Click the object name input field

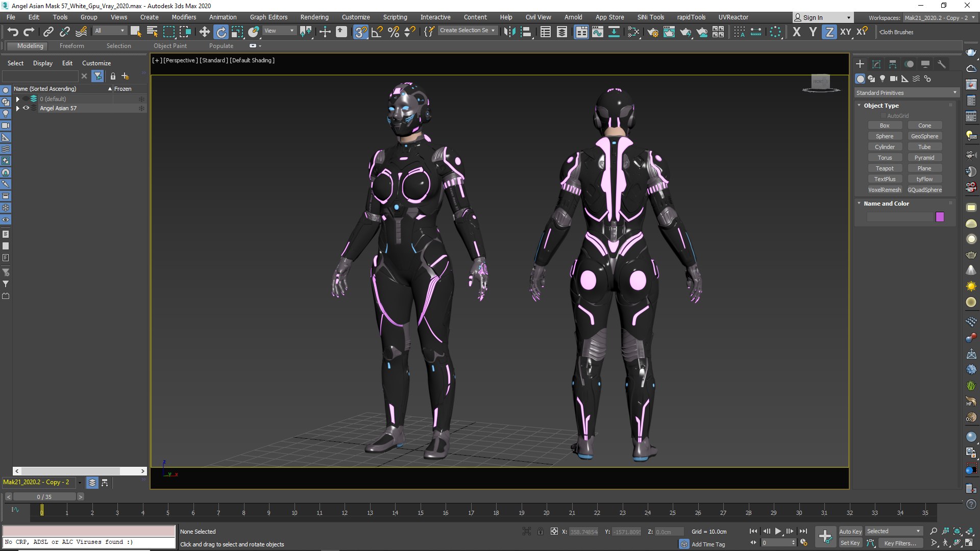(900, 217)
